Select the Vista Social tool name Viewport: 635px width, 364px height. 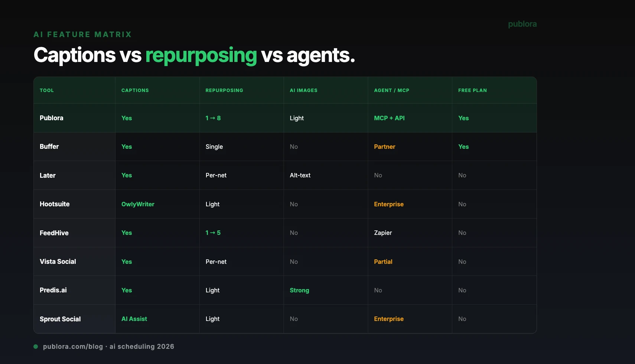pos(58,262)
